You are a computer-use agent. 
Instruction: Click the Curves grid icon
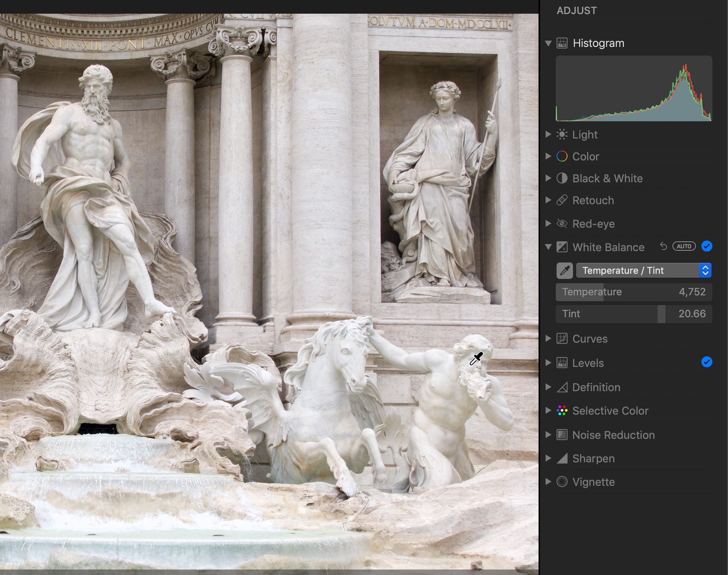[562, 339]
